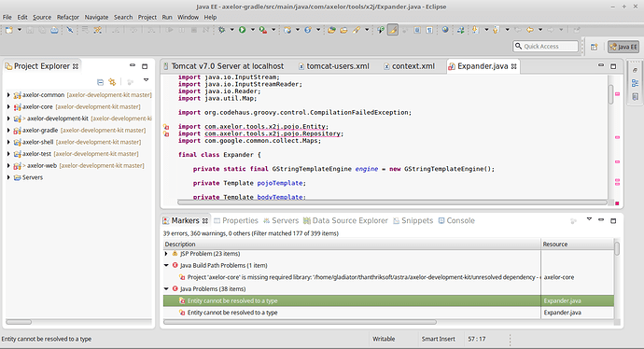The width and height of the screenshot is (644, 349).
Task: Click the Project Explorer horizontal scrollbar
Action: (x=19, y=322)
